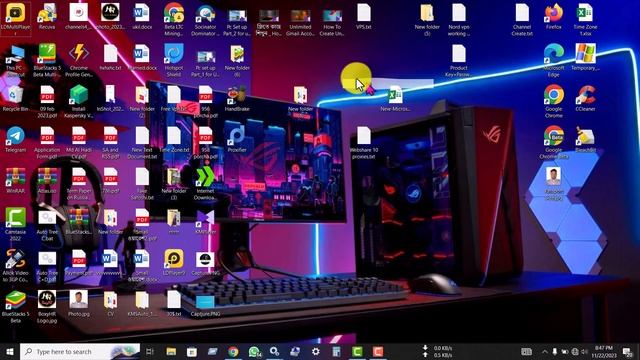Select the Internet Download Manager shortcut
The width and height of the screenshot is (640, 360).
coord(205,183)
